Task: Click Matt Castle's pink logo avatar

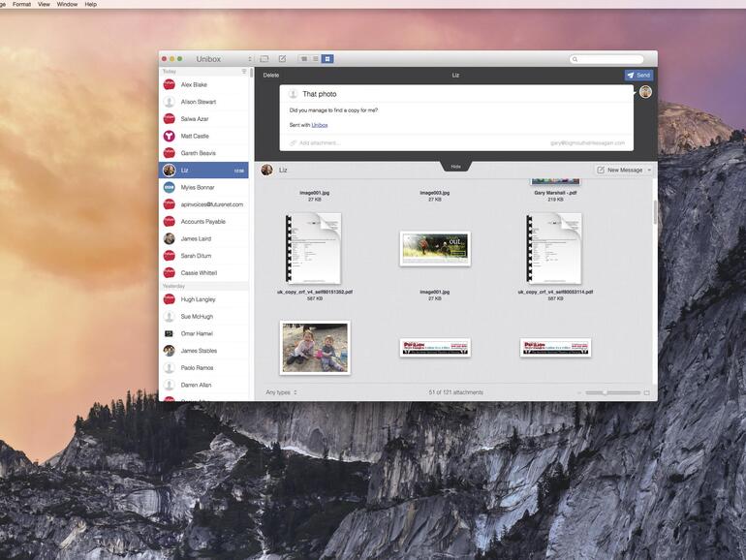Action: [170, 136]
